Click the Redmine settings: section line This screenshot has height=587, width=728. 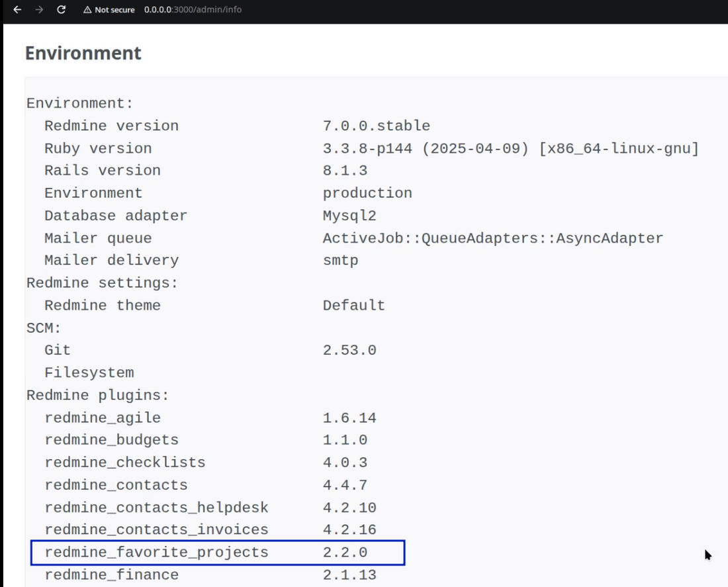pyautogui.click(x=102, y=283)
